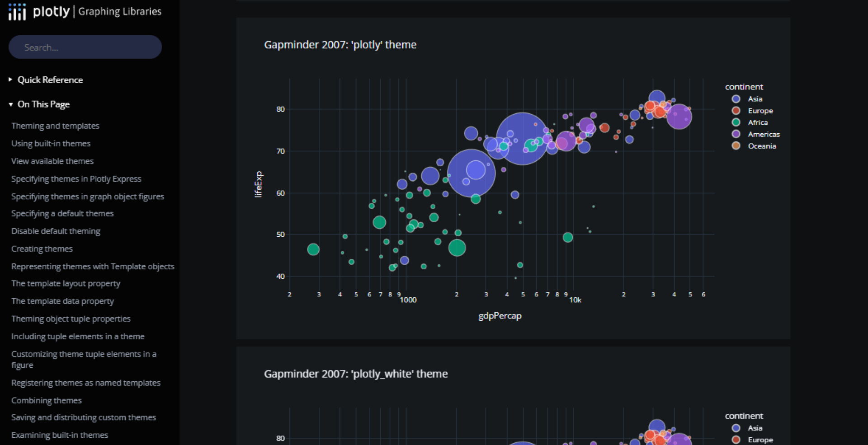Click Asia marker in lower chart legend
Screen dimensions: 868x445
coord(736,428)
